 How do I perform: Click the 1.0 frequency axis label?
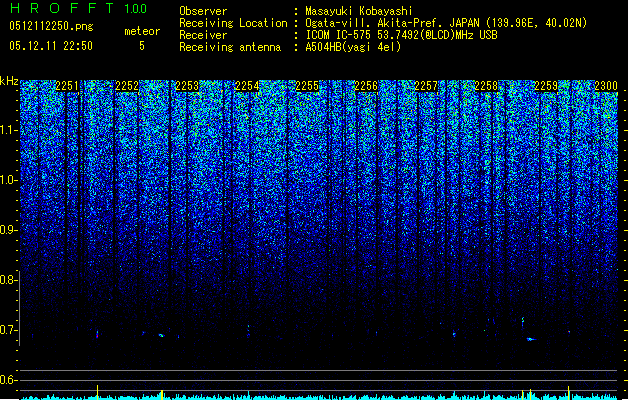[8, 180]
